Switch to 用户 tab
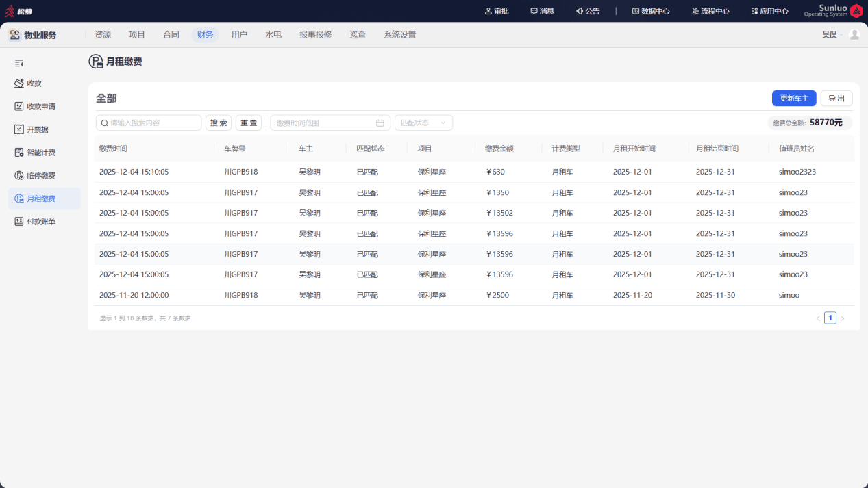This screenshot has width=868, height=488. pos(239,35)
